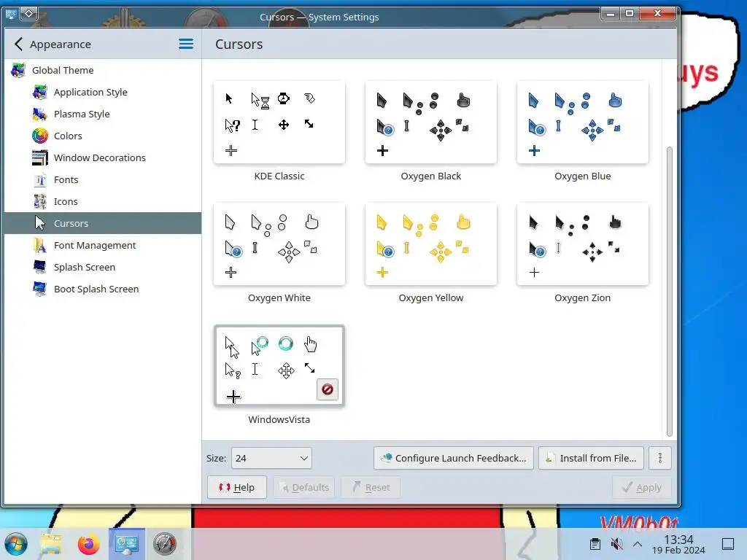747x560 pixels.
Task: Click the cursor themes vertical scrollbar
Action: 670,292
